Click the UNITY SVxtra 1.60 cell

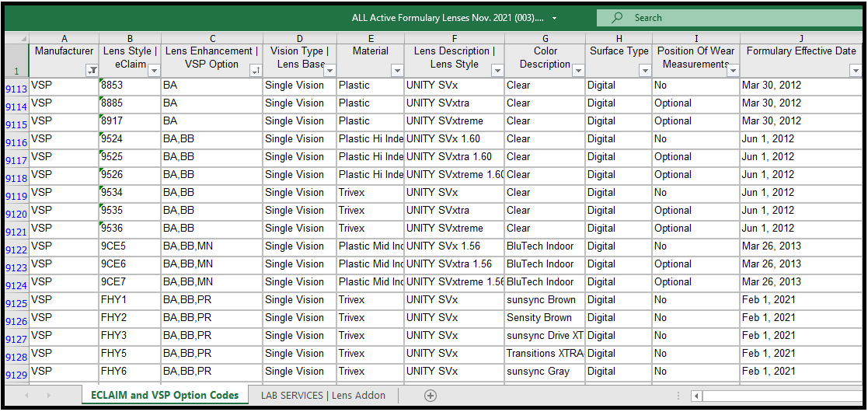click(455, 157)
